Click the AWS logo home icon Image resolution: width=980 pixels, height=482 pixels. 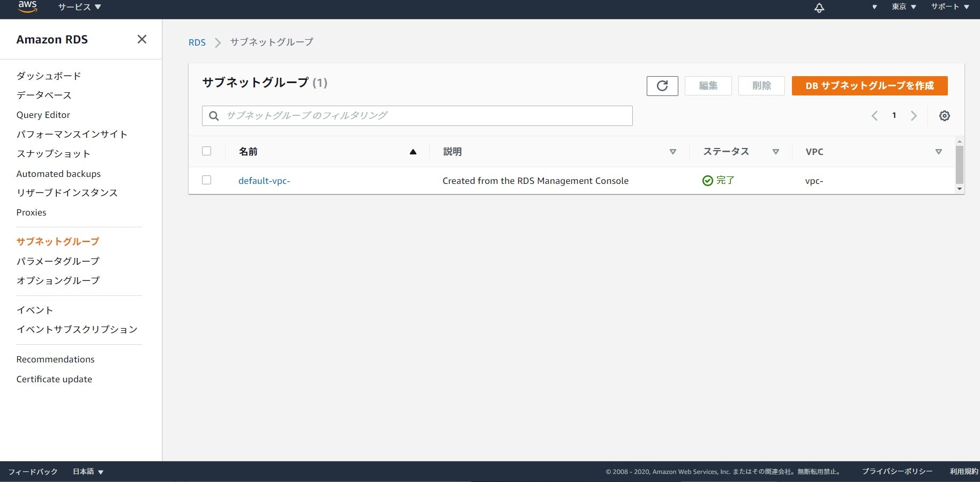(x=27, y=6)
